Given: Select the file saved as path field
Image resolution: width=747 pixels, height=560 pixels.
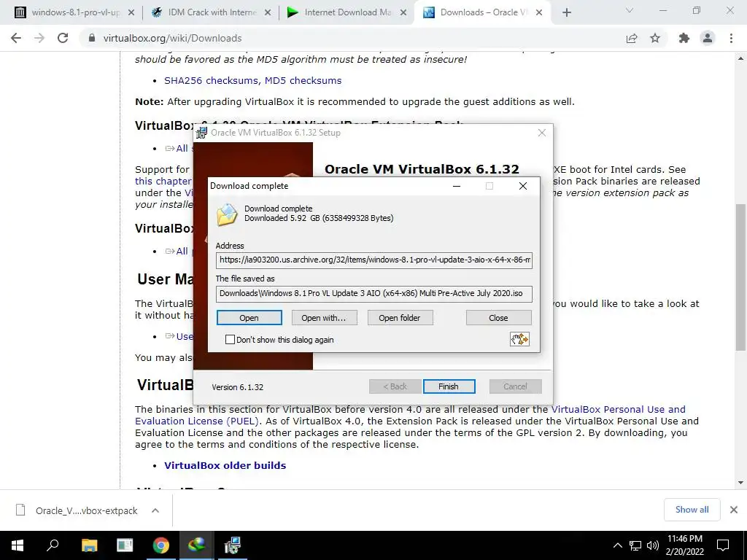Looking at the screenshot, I should pos(374,293).
